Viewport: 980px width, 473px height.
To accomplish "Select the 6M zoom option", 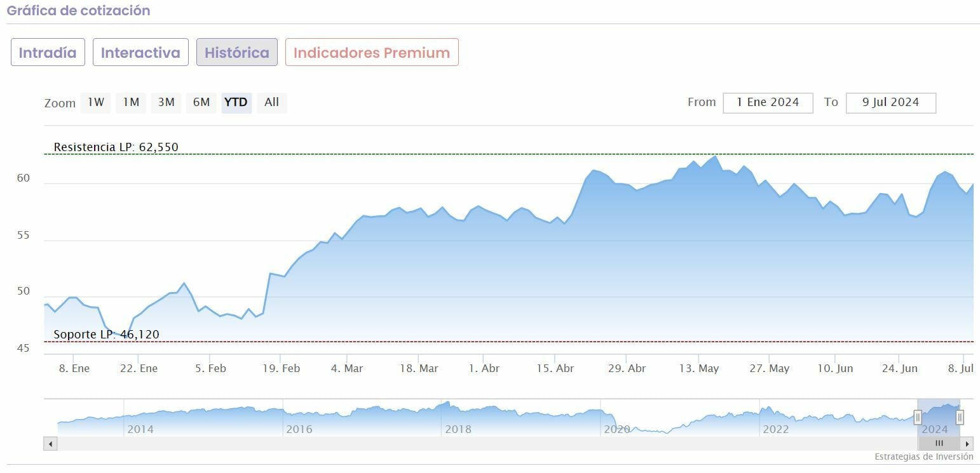I will click(x=201, y=102).
